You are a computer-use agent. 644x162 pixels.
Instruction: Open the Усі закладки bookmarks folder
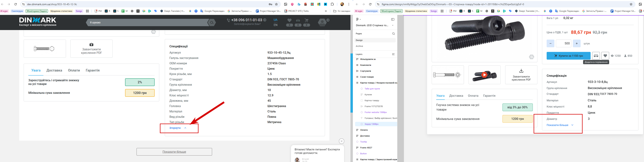click(x=342, y=11)
